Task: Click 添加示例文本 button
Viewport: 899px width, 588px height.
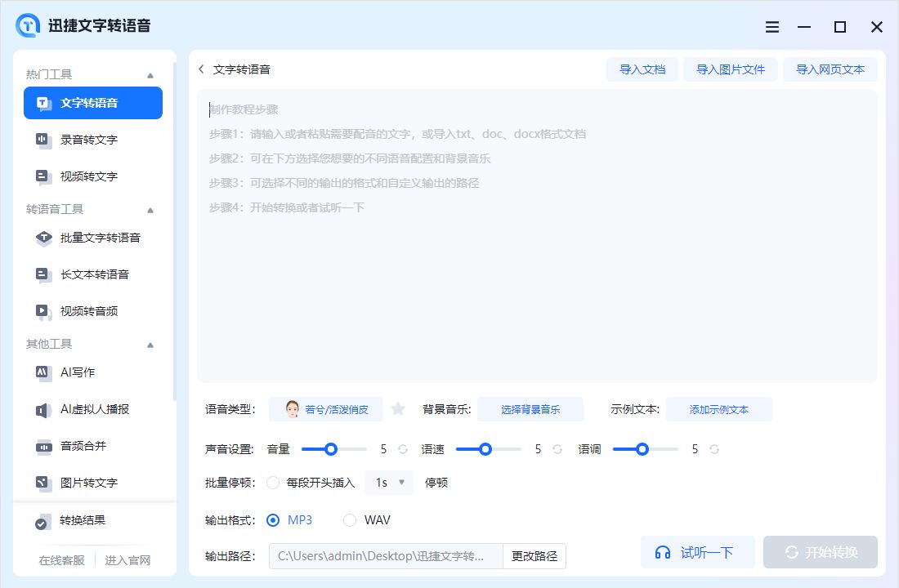Action: pyautogui.click(x=719, y=409)
